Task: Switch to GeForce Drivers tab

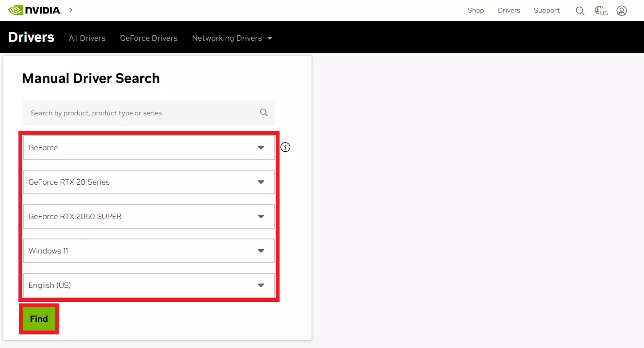Action: 149,38
